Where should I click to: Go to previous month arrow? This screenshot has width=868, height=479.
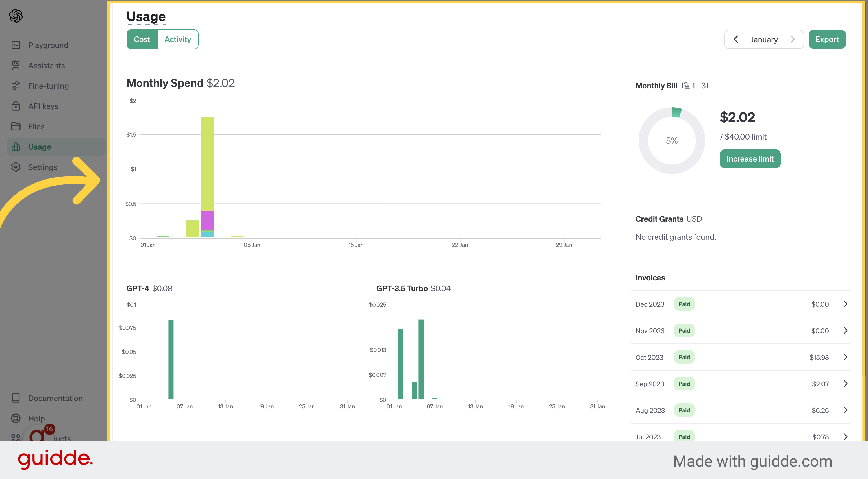tap(736, 40)
